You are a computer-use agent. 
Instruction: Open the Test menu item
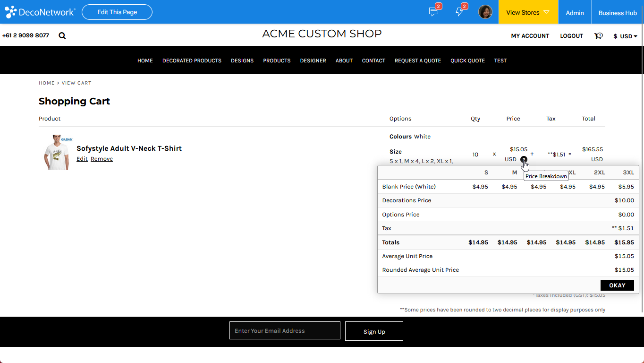(500, 60)
